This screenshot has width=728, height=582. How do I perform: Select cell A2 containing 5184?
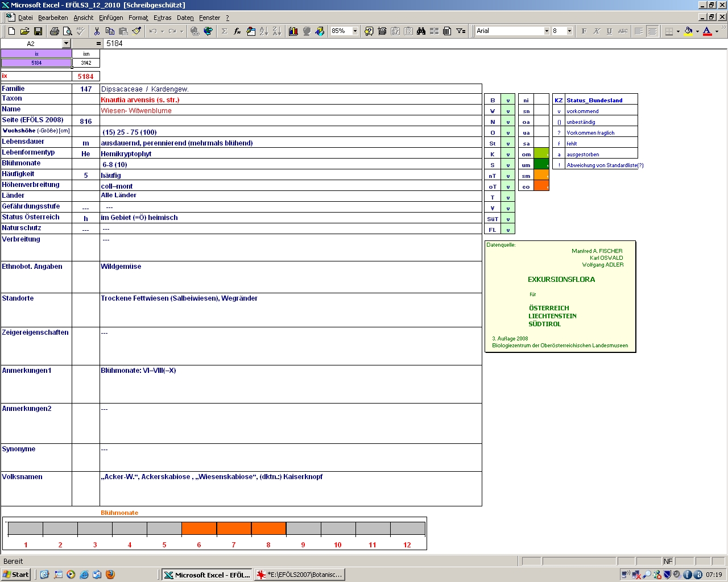[x=36, y=63]
